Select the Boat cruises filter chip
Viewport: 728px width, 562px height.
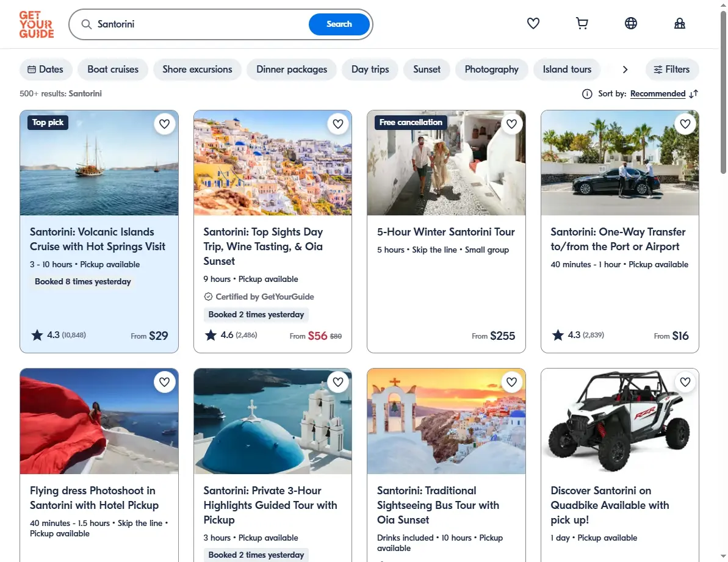[x=113, y=70]
